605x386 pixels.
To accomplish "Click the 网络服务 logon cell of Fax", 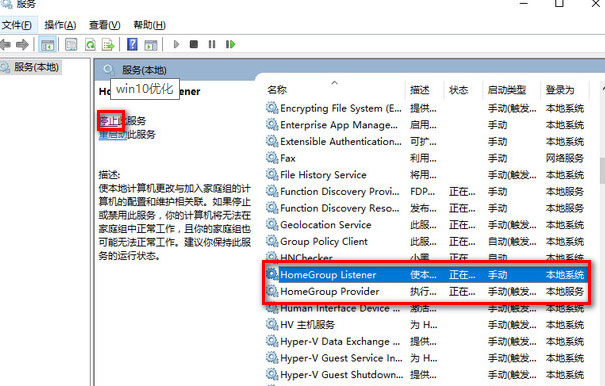I will pyautogui.click(x=564, y=158).
